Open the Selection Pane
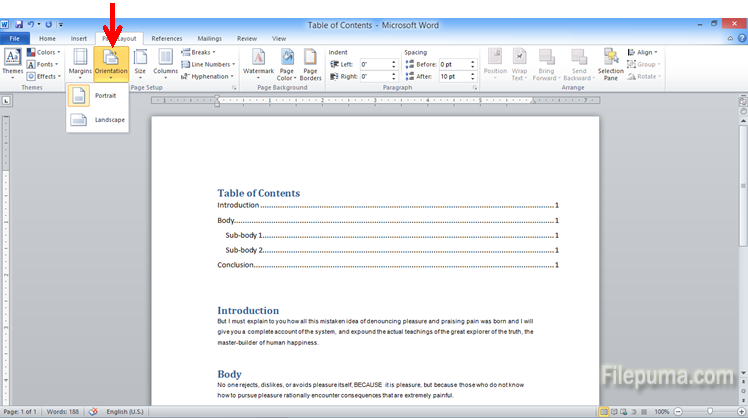This screenshot has height=420, width=748. 611,62
